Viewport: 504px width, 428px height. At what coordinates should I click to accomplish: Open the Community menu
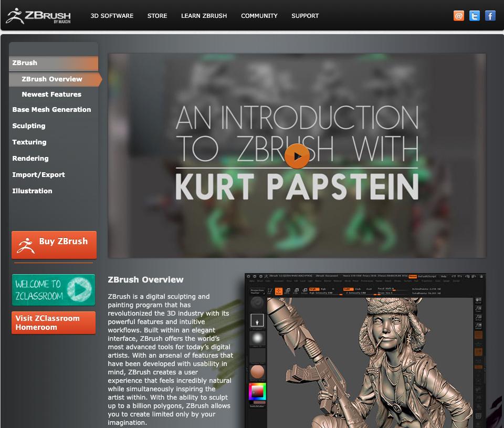coord(259,16)
